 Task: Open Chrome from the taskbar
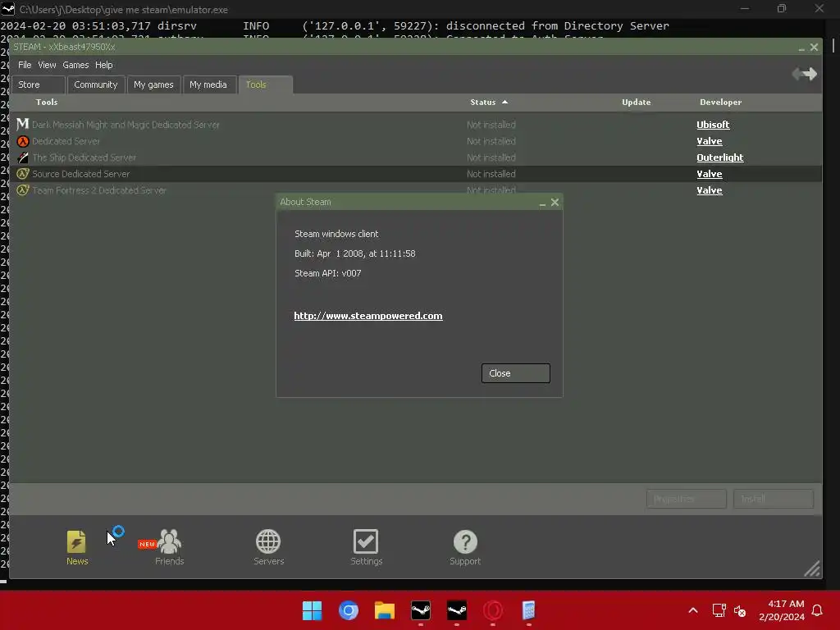(x=348, y=610)
